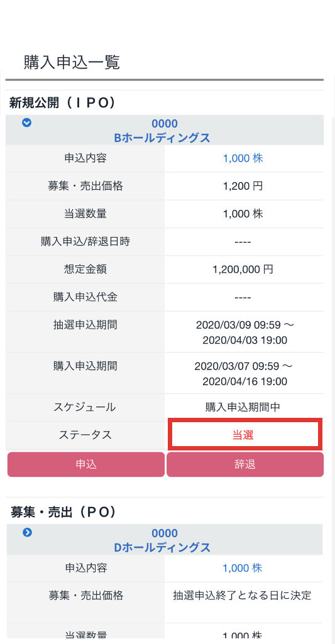Click the 購入申込期間 date range cell
This screenshot has height=644, width=335.
click(x=244, y=373)
